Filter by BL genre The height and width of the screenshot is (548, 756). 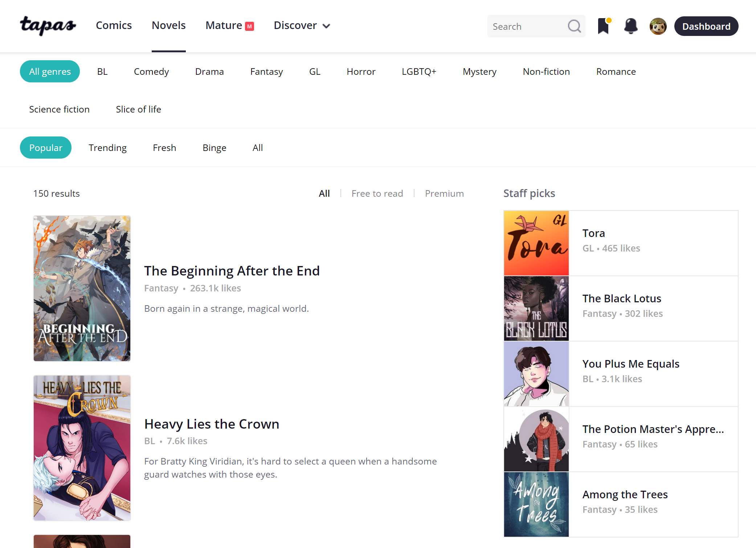102,71
